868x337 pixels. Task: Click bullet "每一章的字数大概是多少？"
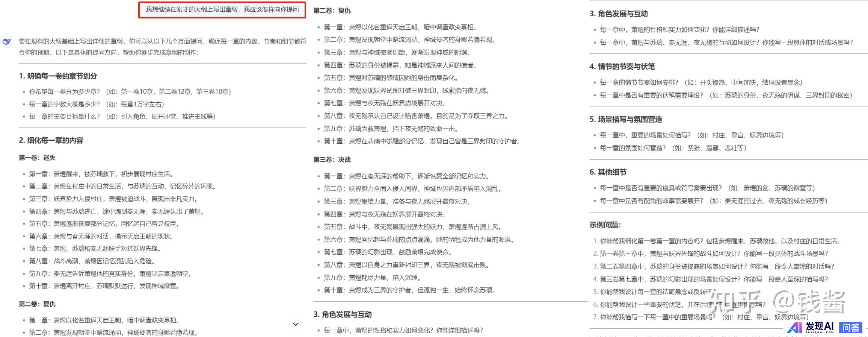97,104
